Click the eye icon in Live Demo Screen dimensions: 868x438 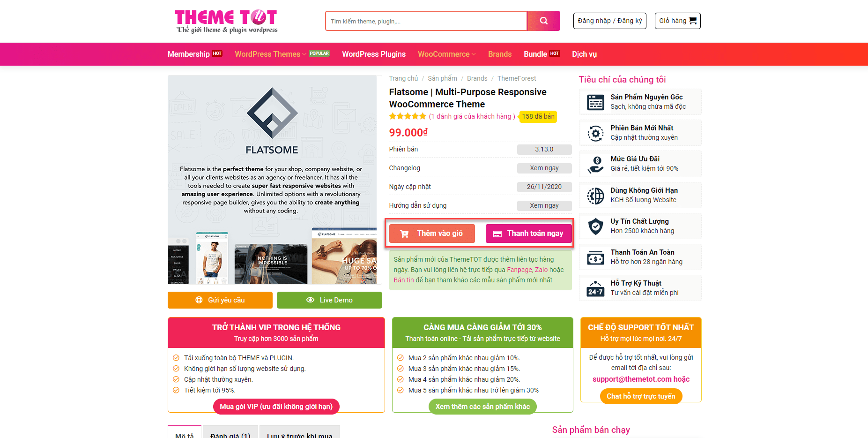click(310, 300)
